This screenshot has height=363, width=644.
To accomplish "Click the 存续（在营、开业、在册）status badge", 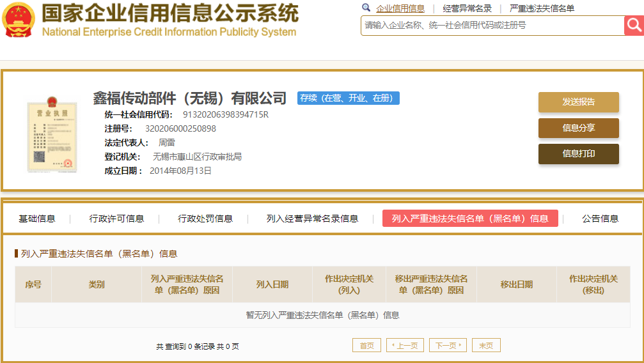I will [349, 98].
